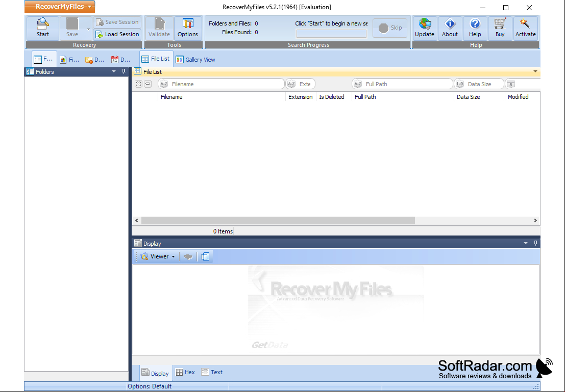Image resolution: width=565 pixels, height=392 pixels.
Task: Start a new file recovery search
Action: pos(42,28)
